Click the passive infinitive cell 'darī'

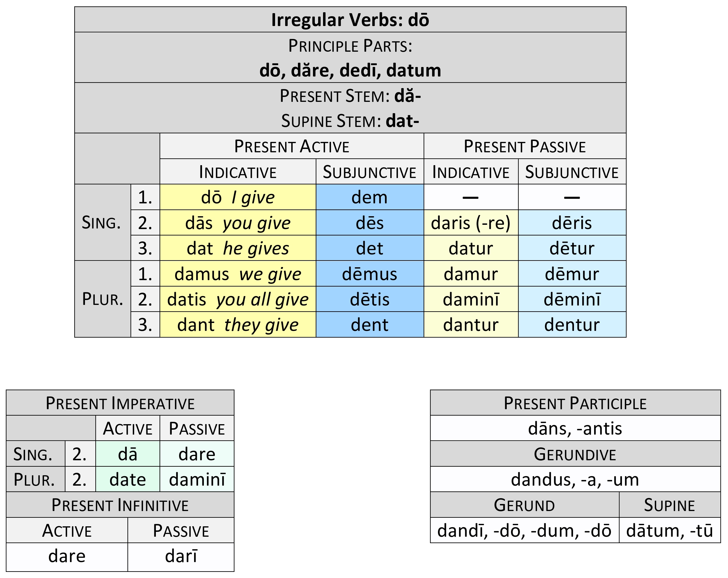coord(181,556)
